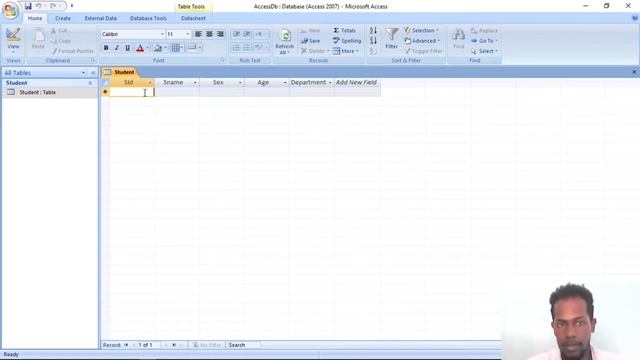The height and width of the screenshot is (360, 640).
Task: Open the Sid column dropdown arrow
Action: click(x=150, y=82)
